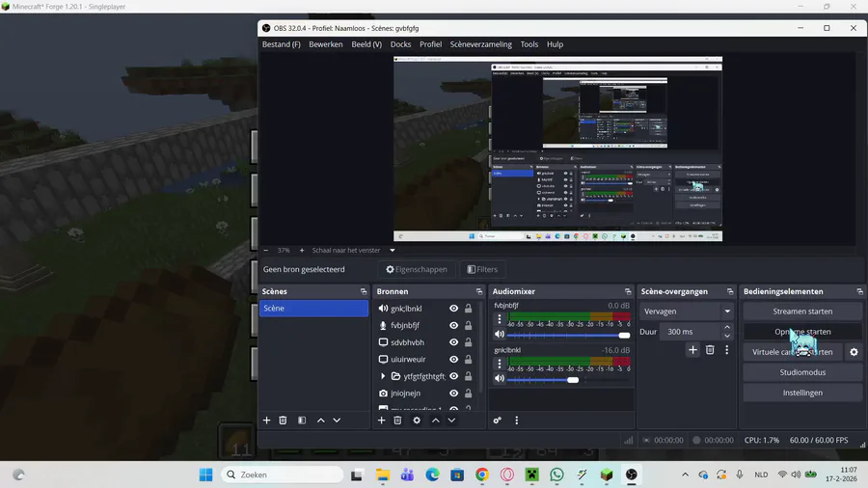The width and height of the screenshot is (868, 488).
Task: Add a scene transition with plus icon
Action: [692, 350]
